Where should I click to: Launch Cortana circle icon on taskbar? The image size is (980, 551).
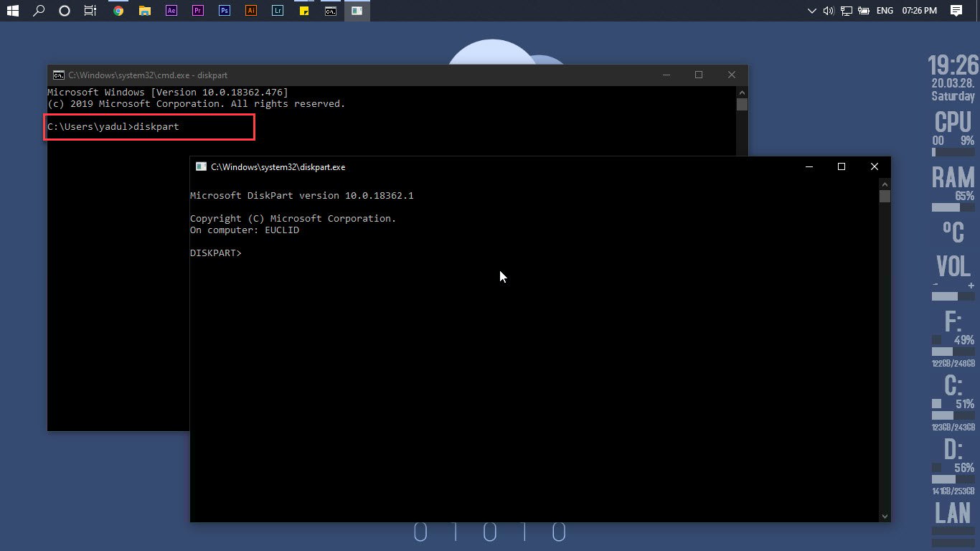[65, 11]
